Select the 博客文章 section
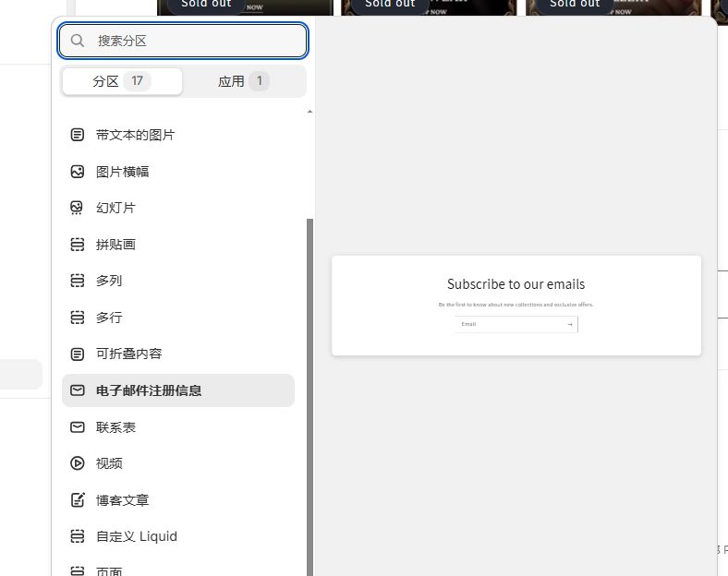Viewport: 728px width, 576px height. (178, 500)
